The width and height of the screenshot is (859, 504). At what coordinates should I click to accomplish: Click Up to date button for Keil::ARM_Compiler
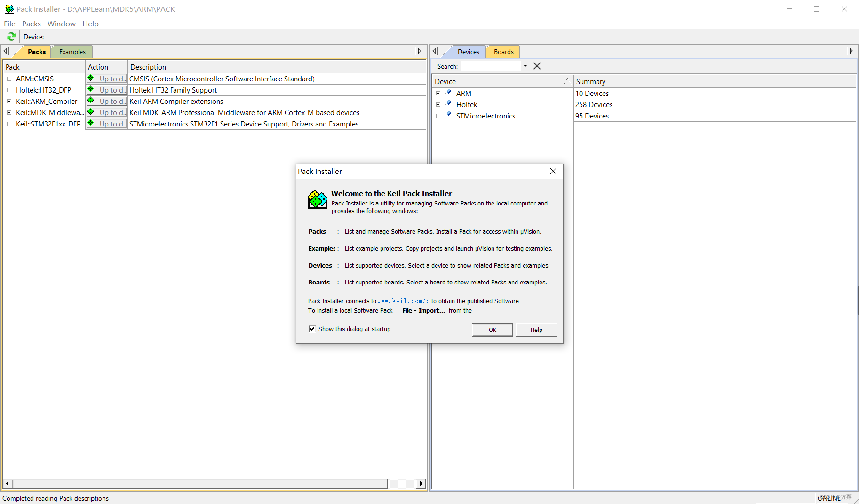pos(107,101)
